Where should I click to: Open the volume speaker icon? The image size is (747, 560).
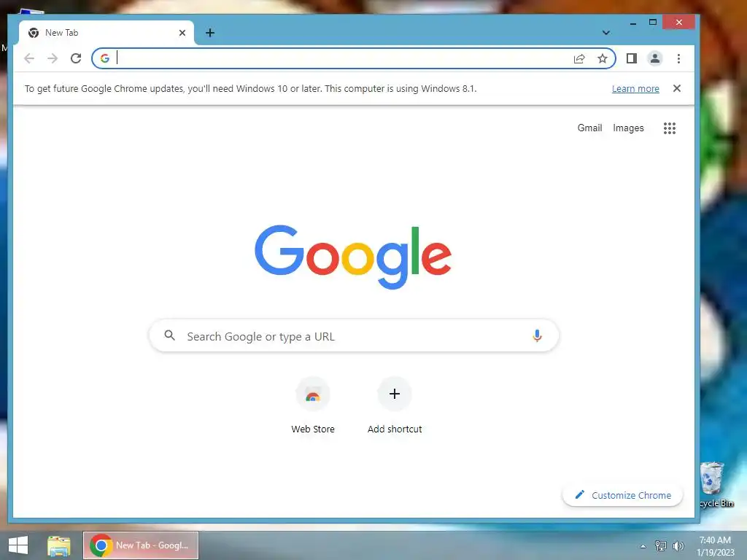pyautogui.click(x=678, y=545)
